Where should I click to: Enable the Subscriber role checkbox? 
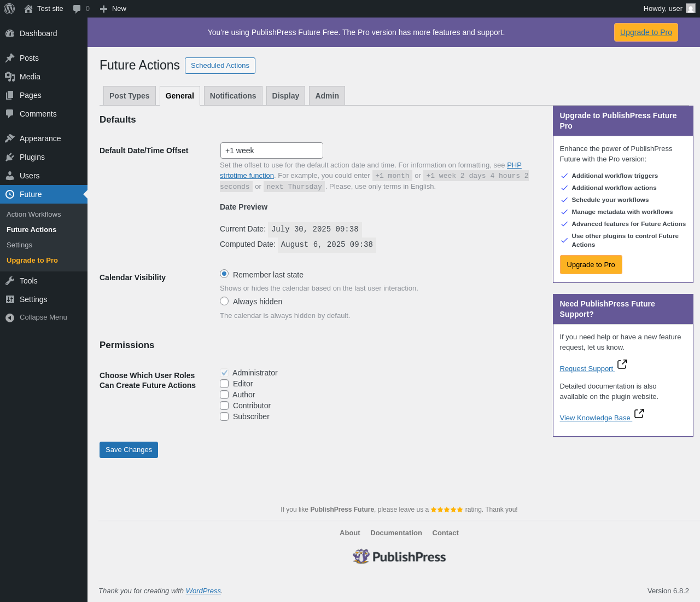click(x=224, y=416)
